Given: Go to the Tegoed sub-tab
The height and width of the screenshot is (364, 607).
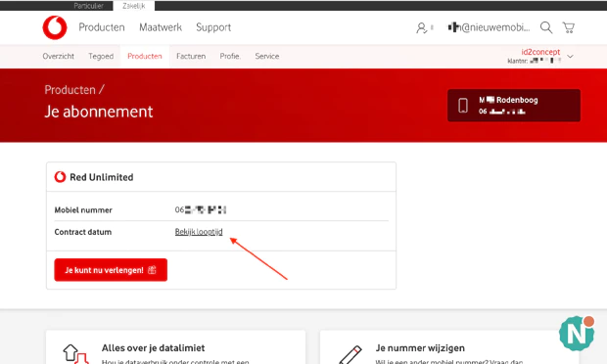Looking at the screenshot, I should 101,56.
